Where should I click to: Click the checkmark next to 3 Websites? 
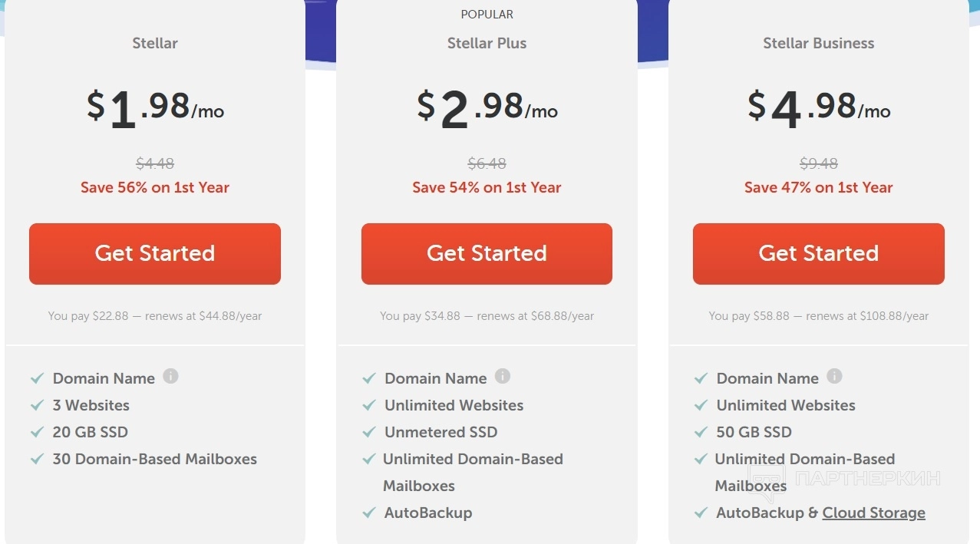click(37, 405)
